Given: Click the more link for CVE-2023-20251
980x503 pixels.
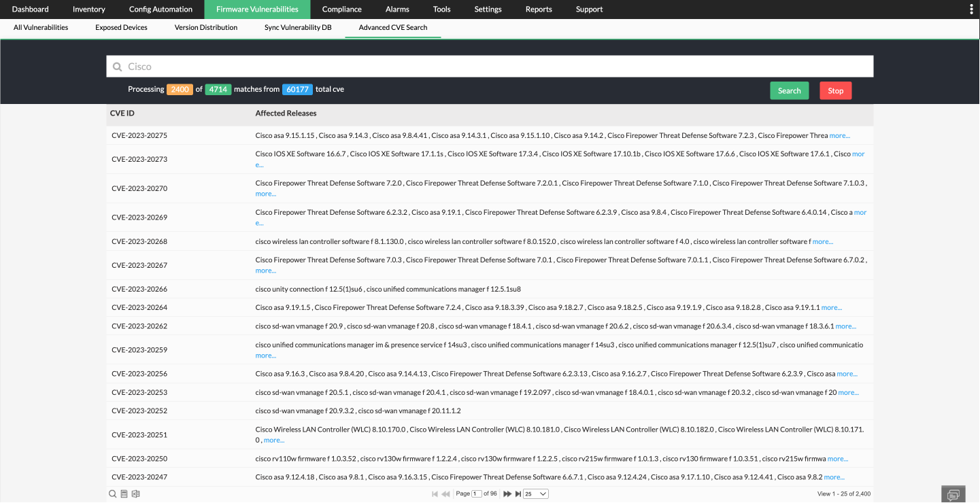Looking at the screenshot, I should pyautogui.click(x=274, y=440).
